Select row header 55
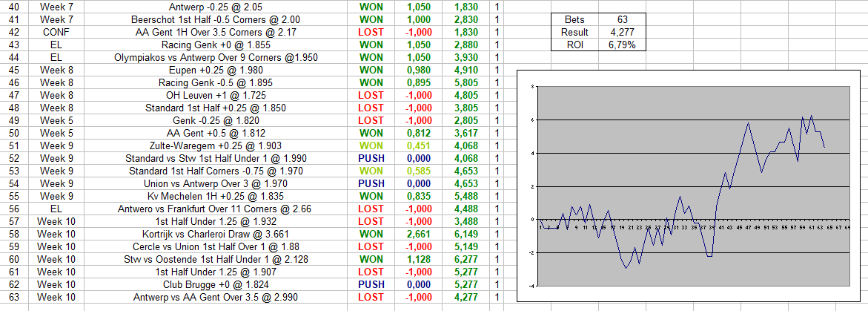Image resolution: width=868 pixels, height=311 pixels. pyautogui.click(x=14, y=196)
